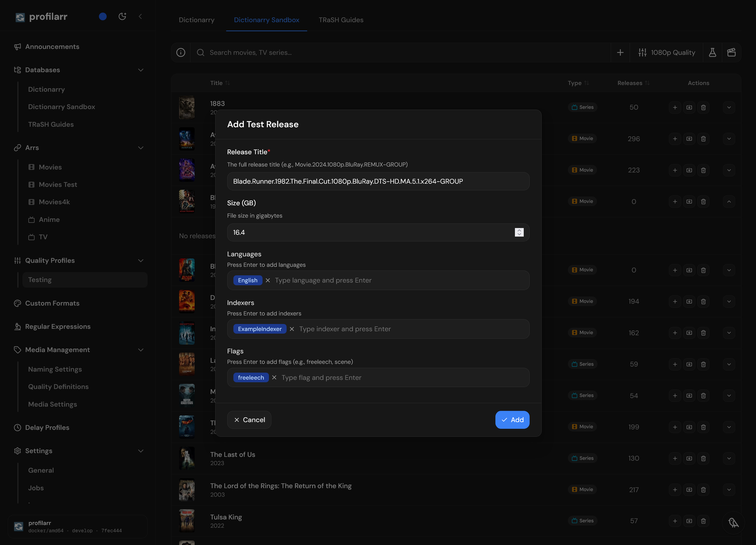Click the Release Title input field
The height and width of the screenshot is (545, 756).
point(378,181)
